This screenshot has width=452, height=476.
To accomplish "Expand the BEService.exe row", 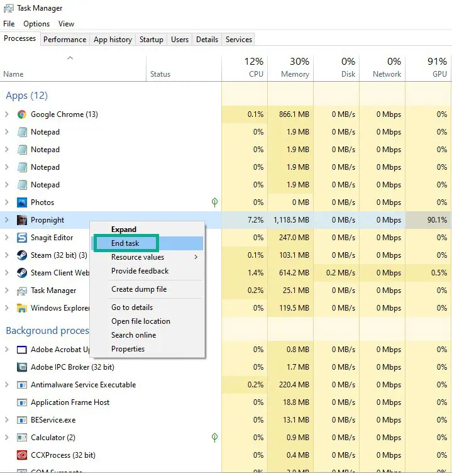I will point(7,420).
